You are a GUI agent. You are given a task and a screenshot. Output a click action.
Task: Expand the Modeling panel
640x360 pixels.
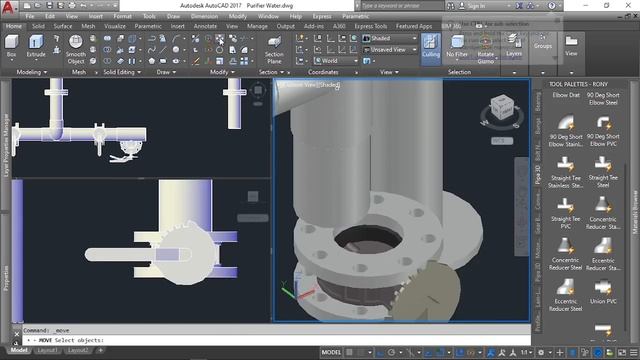pos(31,72)
